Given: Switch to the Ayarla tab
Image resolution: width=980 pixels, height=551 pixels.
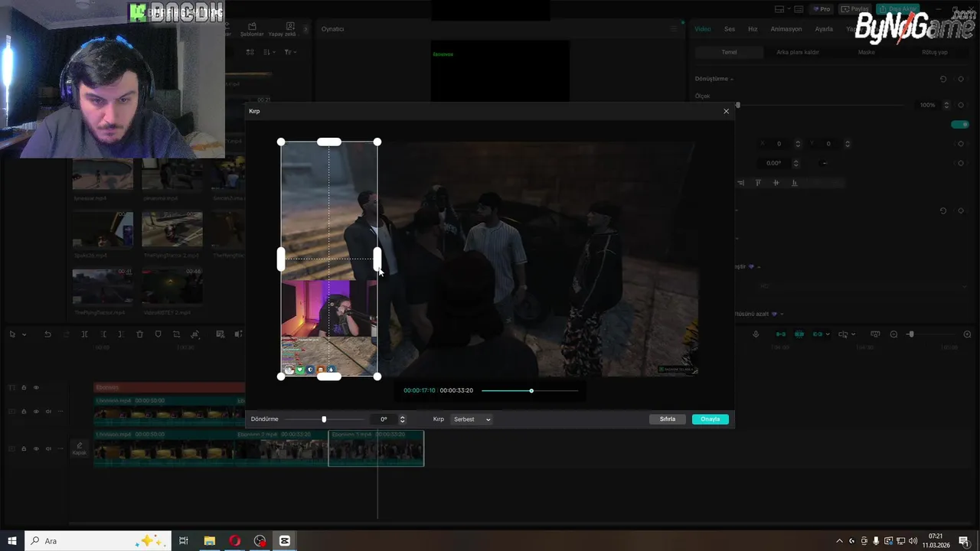Looking at the screenshot, I should [824, 29].
